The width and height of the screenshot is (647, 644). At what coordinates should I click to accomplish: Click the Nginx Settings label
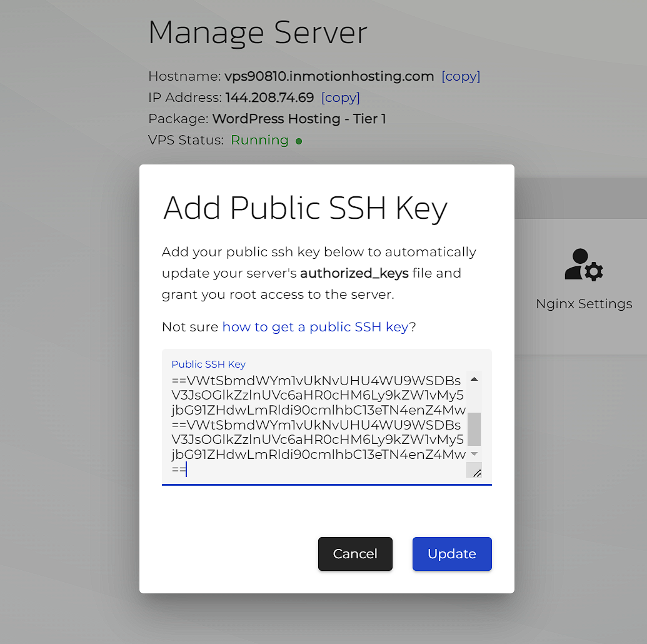coord(584,304)
